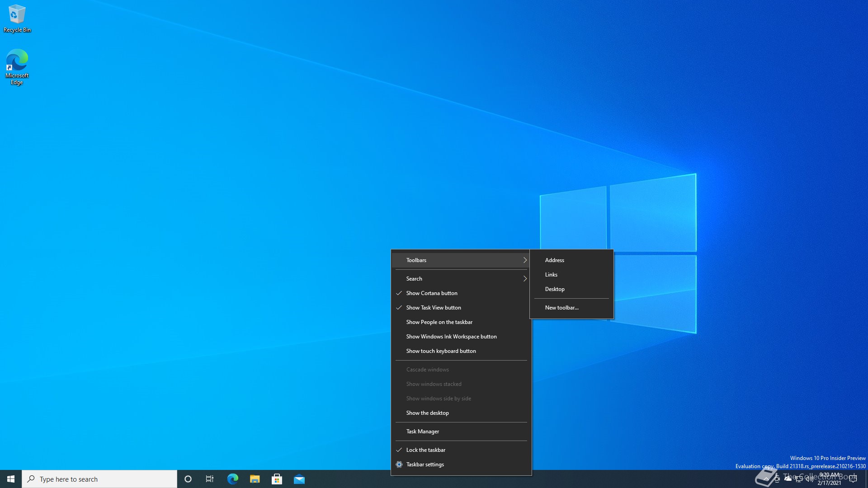Expand the Toolbars submenu arrow
Screen dimensions: 868x488
point(525,260)
